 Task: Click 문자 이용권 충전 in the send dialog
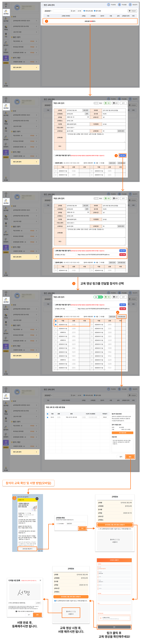click(x=123, y=433)
